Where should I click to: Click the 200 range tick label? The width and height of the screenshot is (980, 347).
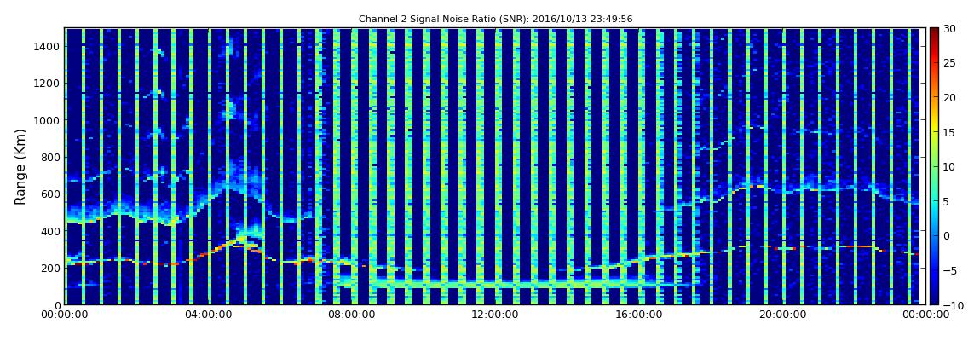[50, 268]
